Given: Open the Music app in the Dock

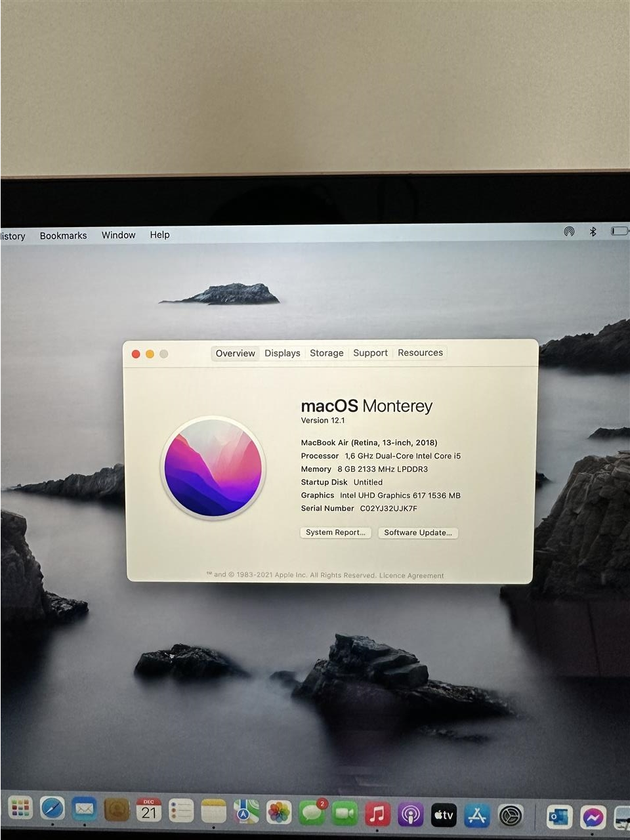Looking at the screenshot, I should click(377, 814).
